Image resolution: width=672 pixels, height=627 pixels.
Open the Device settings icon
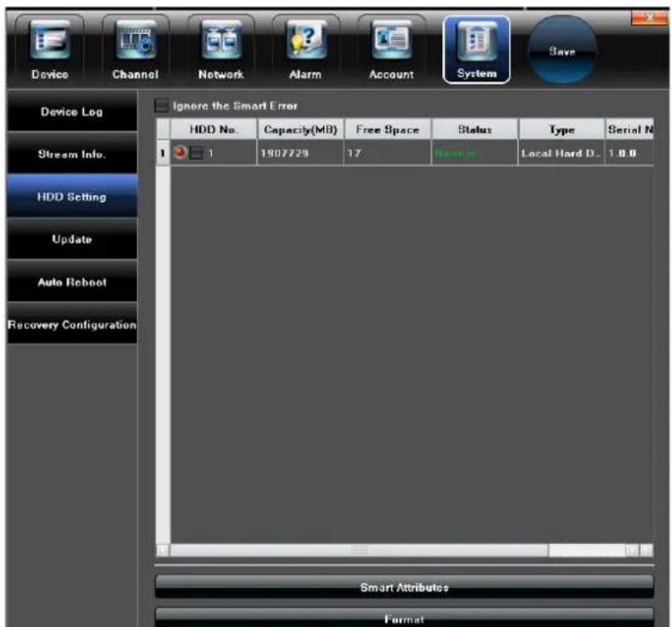coord(50,50)
